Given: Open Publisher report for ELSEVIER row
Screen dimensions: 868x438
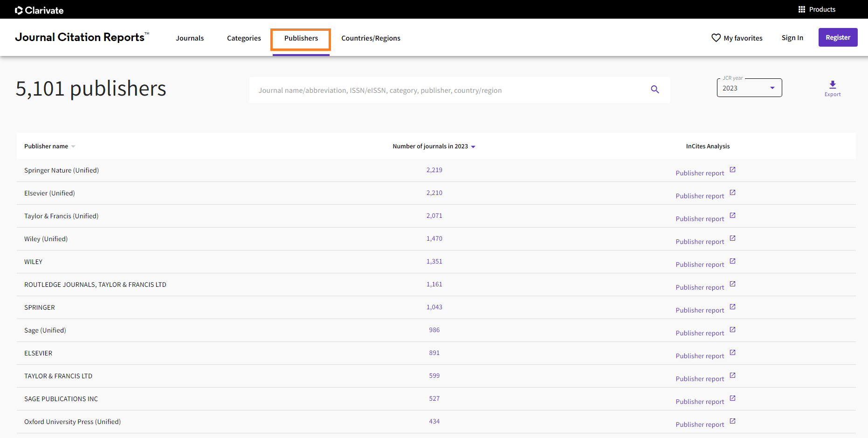Looking at the screenshot, I should [700, 356].
